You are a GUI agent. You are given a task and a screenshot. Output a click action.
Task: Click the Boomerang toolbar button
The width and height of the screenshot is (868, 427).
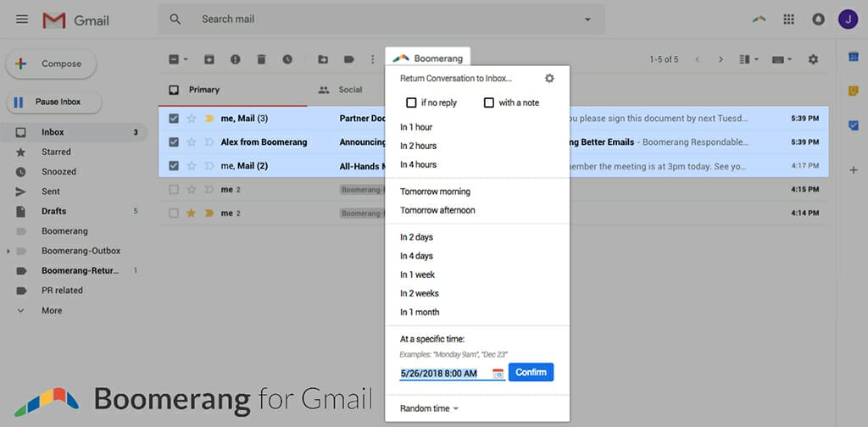coord(428,58)
